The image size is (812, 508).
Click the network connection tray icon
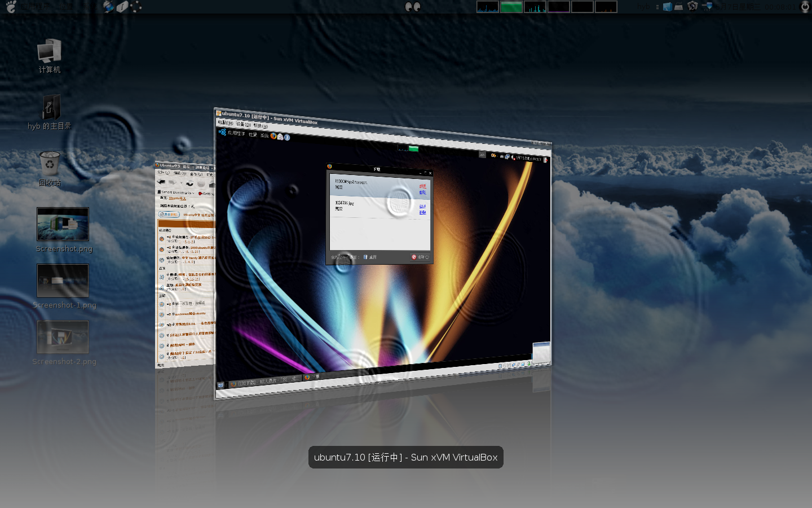point(707,7)
